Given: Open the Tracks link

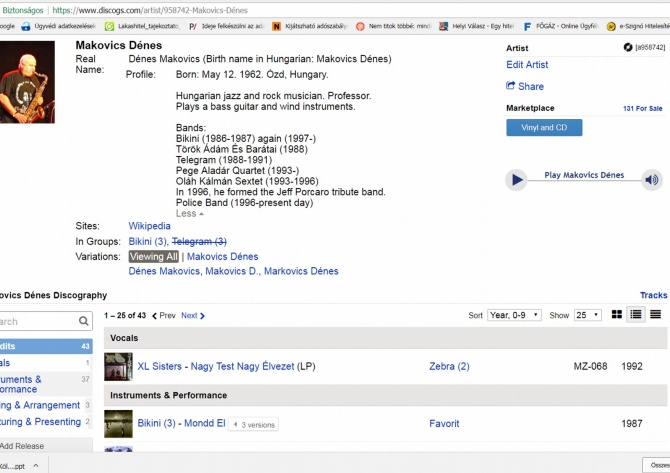Looking at the screenshot, I should (653, 295).
